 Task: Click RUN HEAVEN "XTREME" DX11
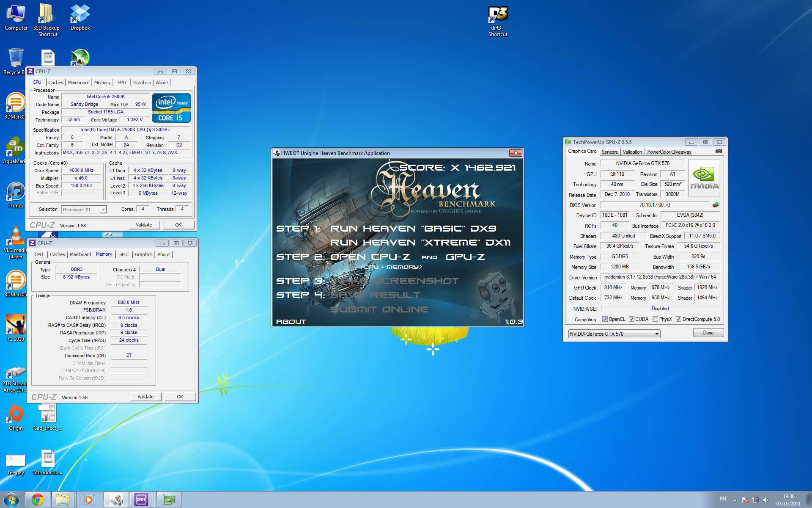420,242
